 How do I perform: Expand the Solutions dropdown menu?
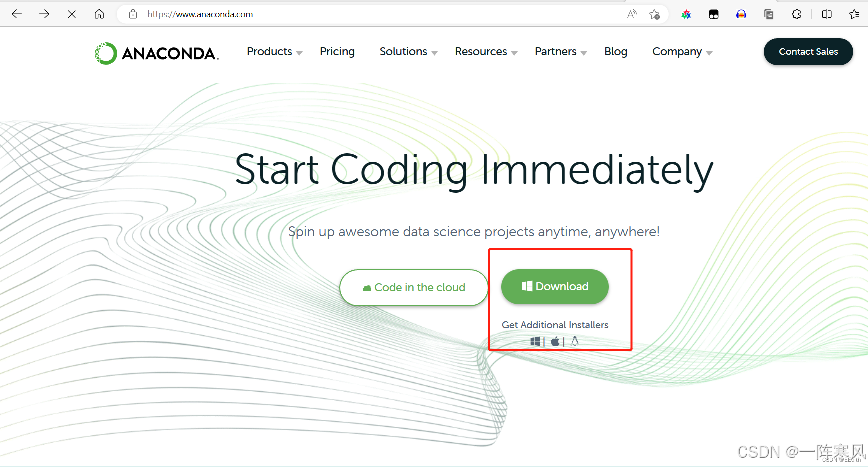point(408,52)
